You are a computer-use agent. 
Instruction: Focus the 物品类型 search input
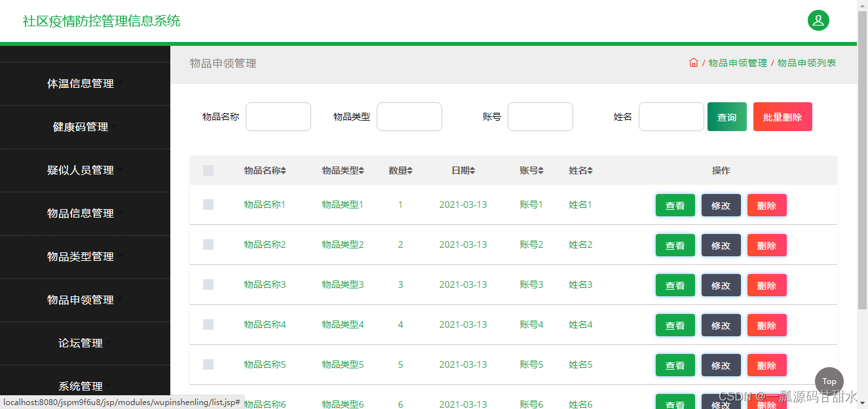[409, 117]
